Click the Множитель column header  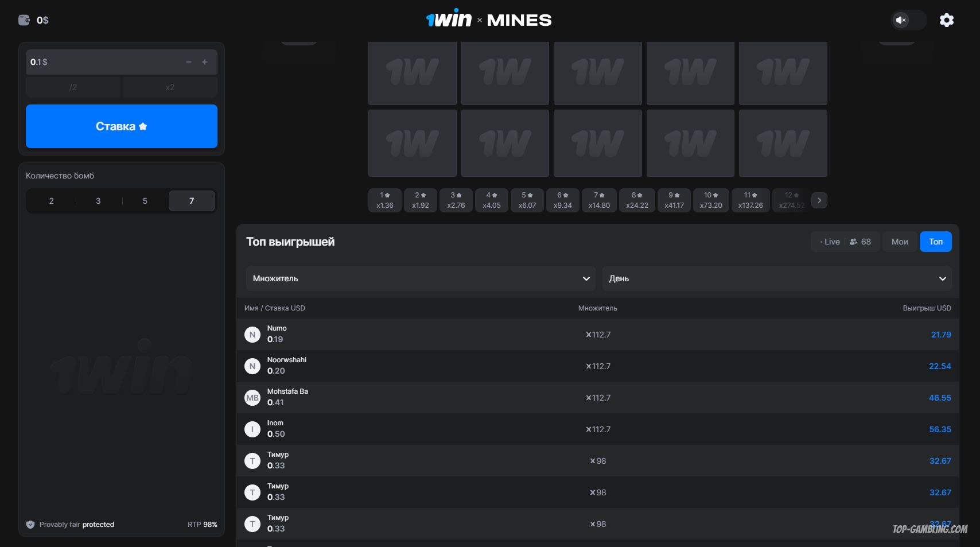(x=598, y=308)
